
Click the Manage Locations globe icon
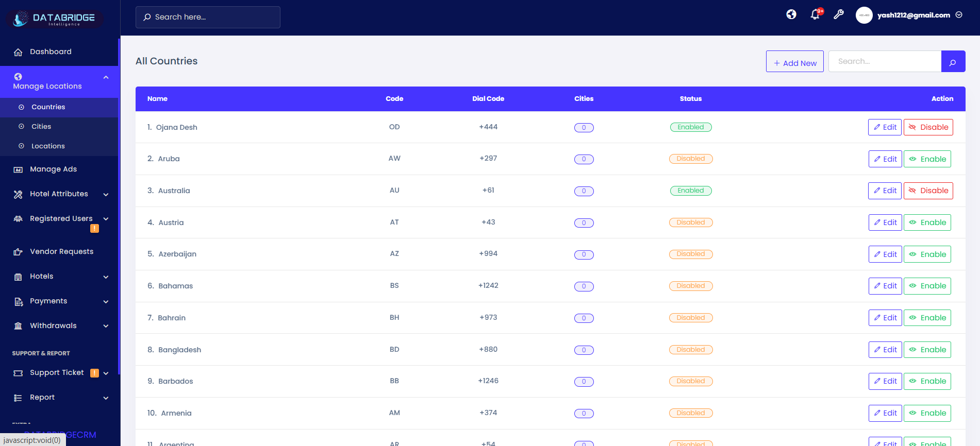point(18,77)
